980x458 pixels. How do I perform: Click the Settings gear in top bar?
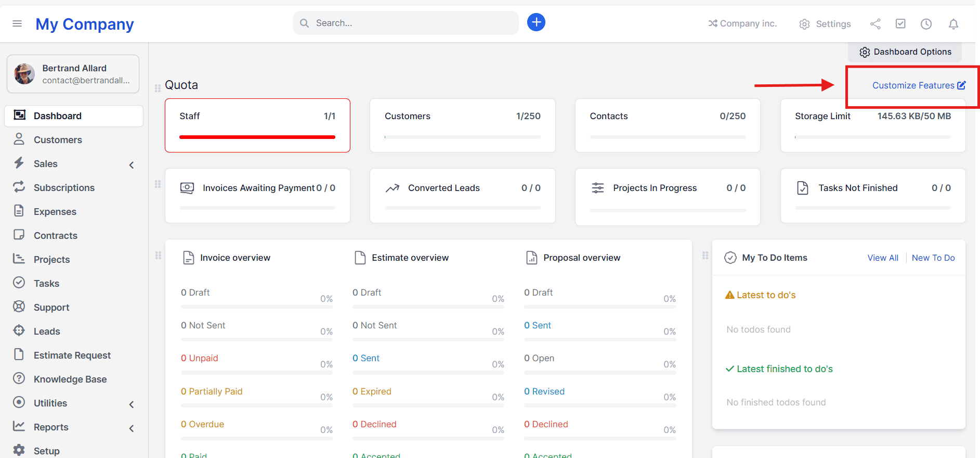[x=825, y=24]
